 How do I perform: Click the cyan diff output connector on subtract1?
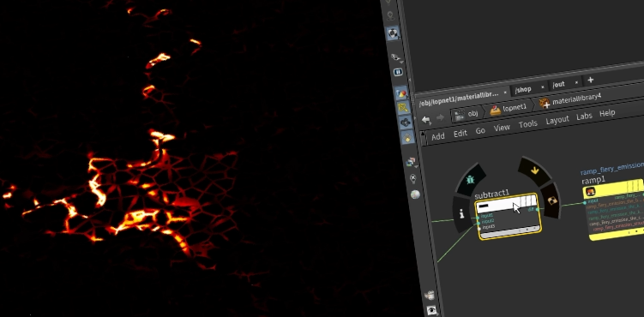[x=538, y=210]
